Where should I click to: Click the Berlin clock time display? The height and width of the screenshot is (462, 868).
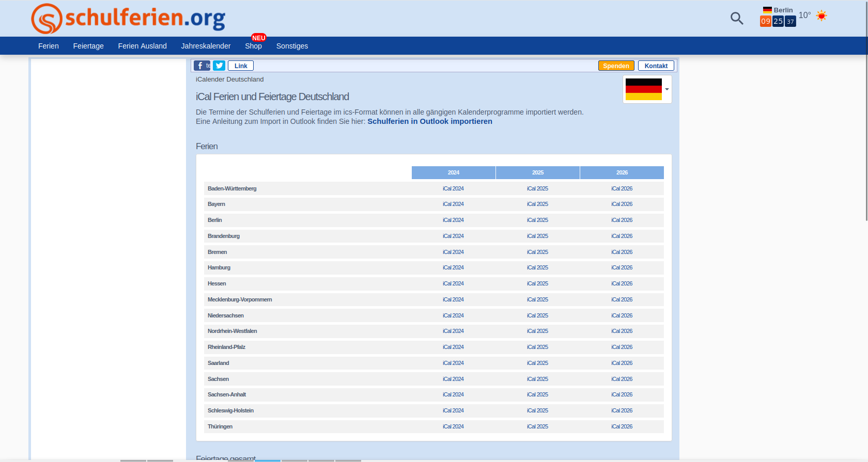[x=778, y=21]
